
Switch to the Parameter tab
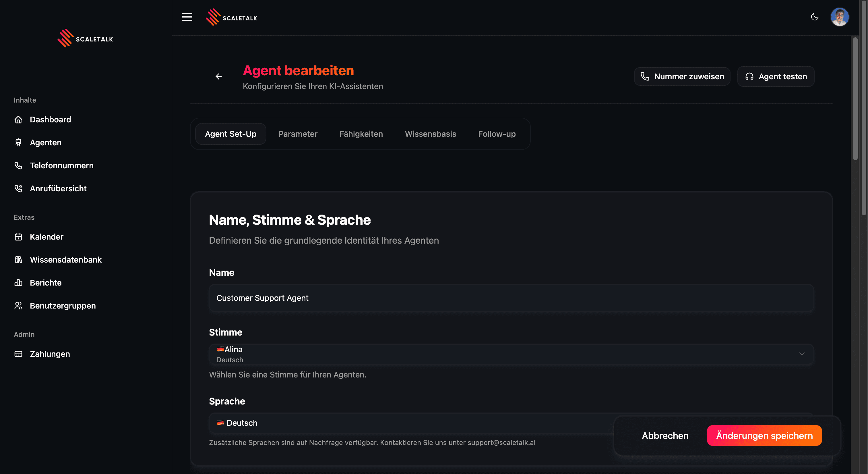click(298, 134)
